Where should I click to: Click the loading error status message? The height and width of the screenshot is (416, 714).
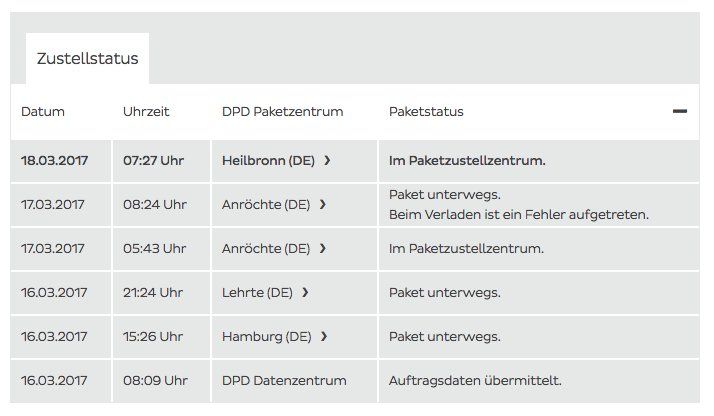(519, 214)
